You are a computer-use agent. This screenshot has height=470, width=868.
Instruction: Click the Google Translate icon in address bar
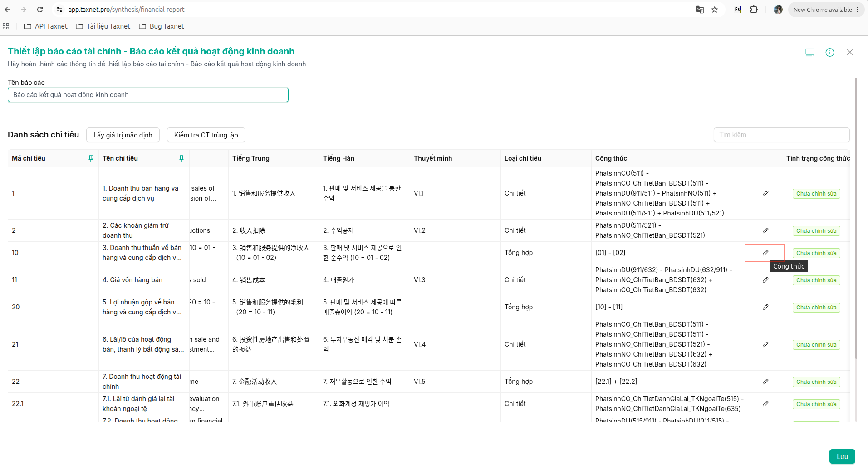[x=700, y=10]
